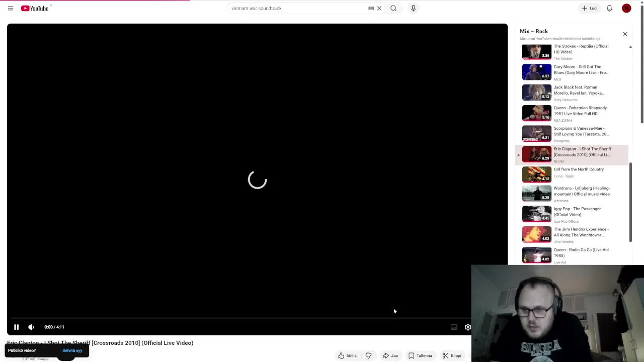644x362 pixels.
Task: Share the video with Jaa
Action: pyautogui.click(x=390, y=355)
